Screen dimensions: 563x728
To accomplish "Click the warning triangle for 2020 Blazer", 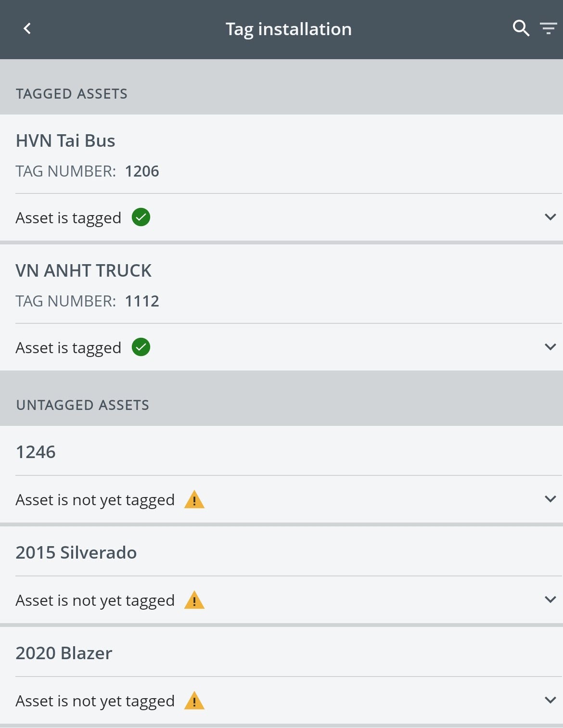I will coord(194,701).
